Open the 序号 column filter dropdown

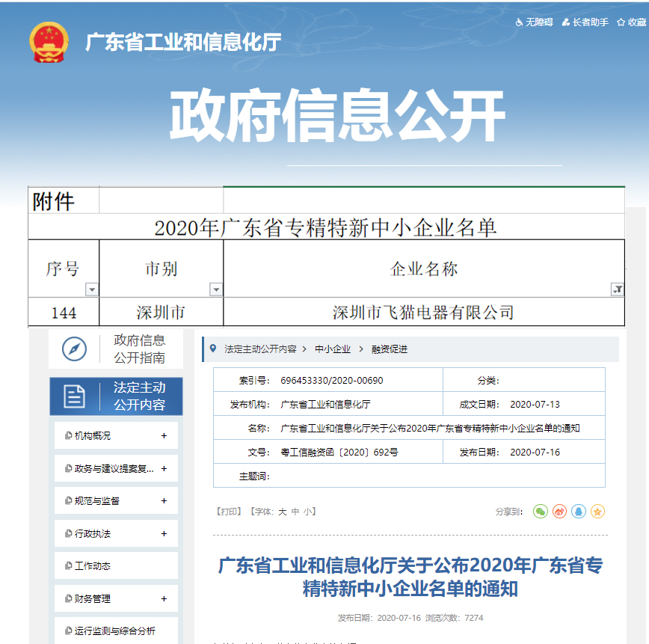point(92,289)
